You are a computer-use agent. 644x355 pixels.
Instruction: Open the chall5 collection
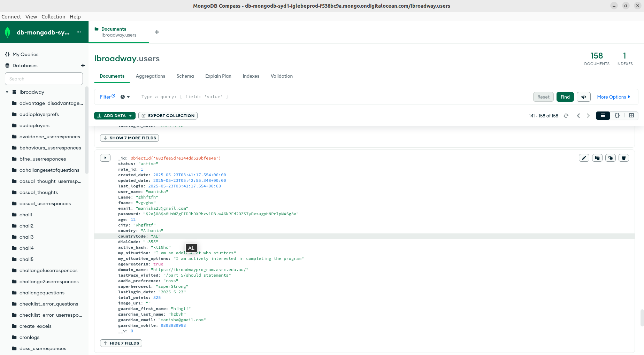pyautogui.click(x=26, y=259)
